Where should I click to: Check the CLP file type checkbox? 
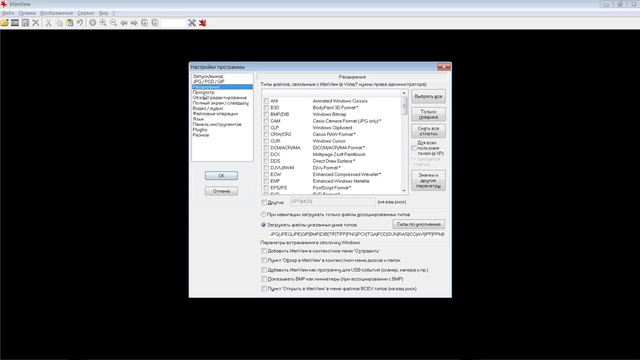click(x=266, y=128)
